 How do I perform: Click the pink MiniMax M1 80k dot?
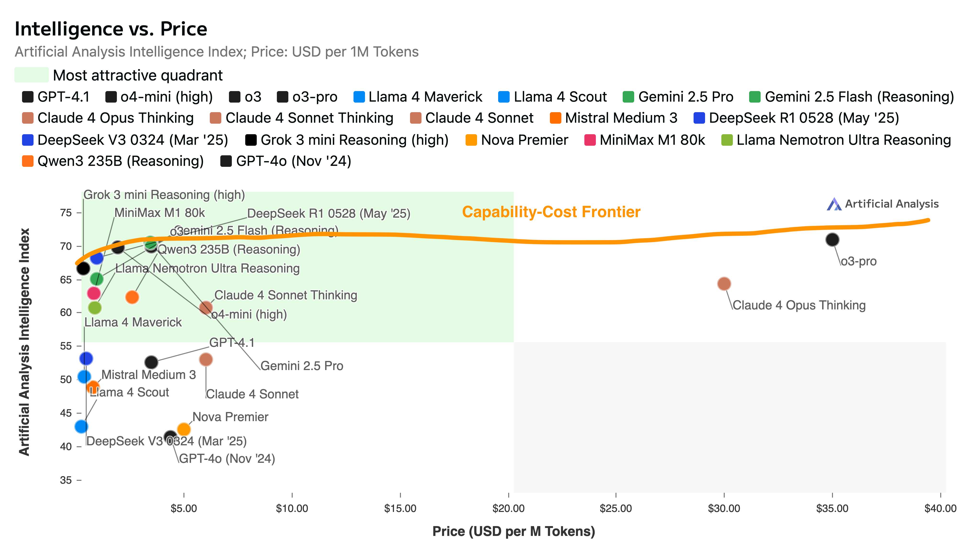coord(94,293)
